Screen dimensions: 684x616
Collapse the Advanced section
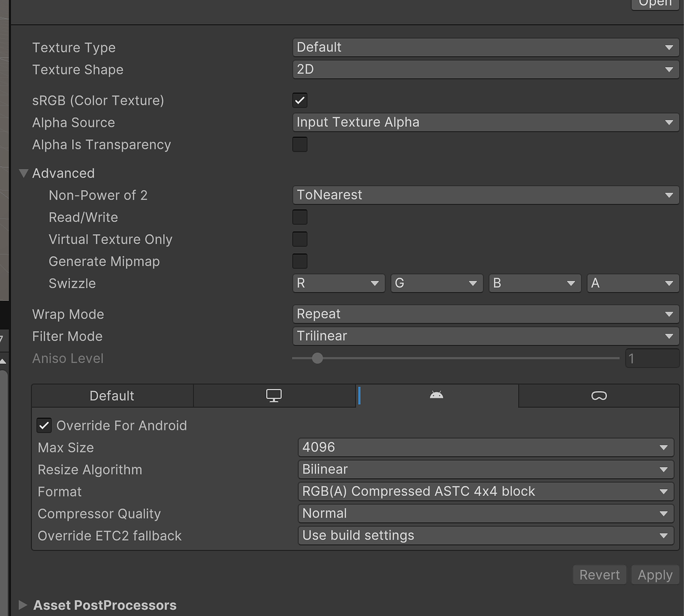point(25,173)
